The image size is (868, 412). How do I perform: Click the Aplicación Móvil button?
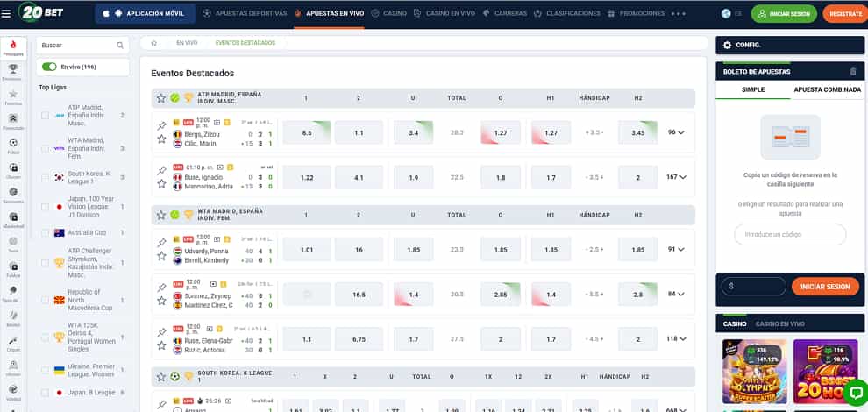[x=145, y=13]
